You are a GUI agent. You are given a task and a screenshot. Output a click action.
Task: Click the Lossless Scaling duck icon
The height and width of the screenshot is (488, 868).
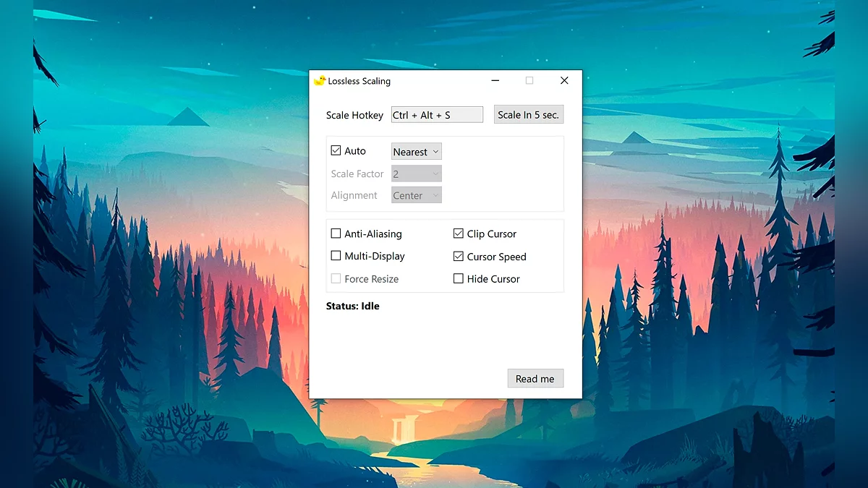[x=320, y=81]
